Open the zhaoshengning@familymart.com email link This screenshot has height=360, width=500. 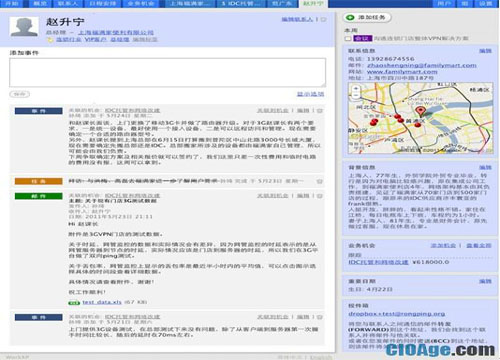[421, 65]
